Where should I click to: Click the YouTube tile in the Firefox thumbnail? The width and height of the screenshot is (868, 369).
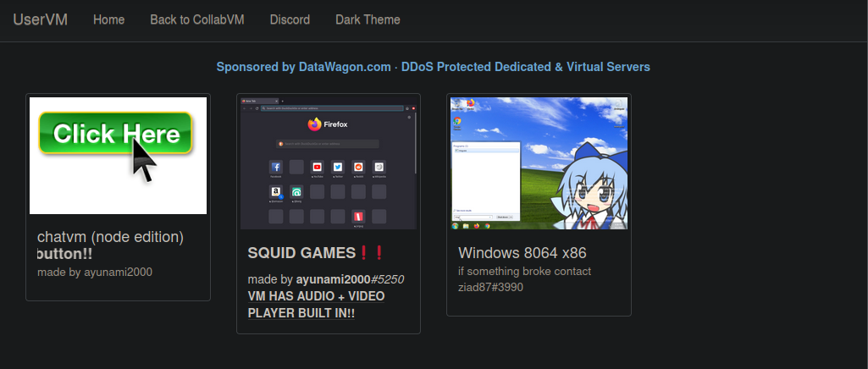[318, 168]
